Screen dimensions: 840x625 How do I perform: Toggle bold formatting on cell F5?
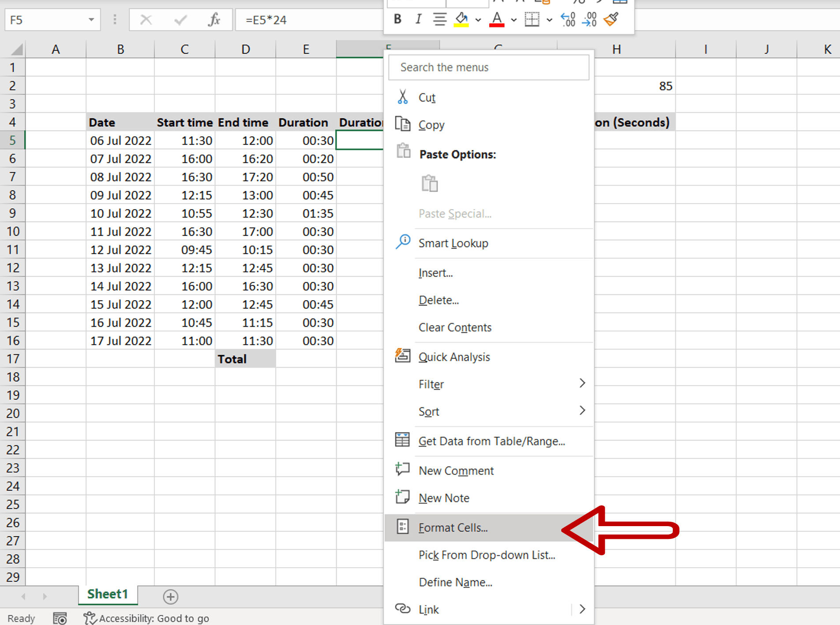tap(397, 19)
